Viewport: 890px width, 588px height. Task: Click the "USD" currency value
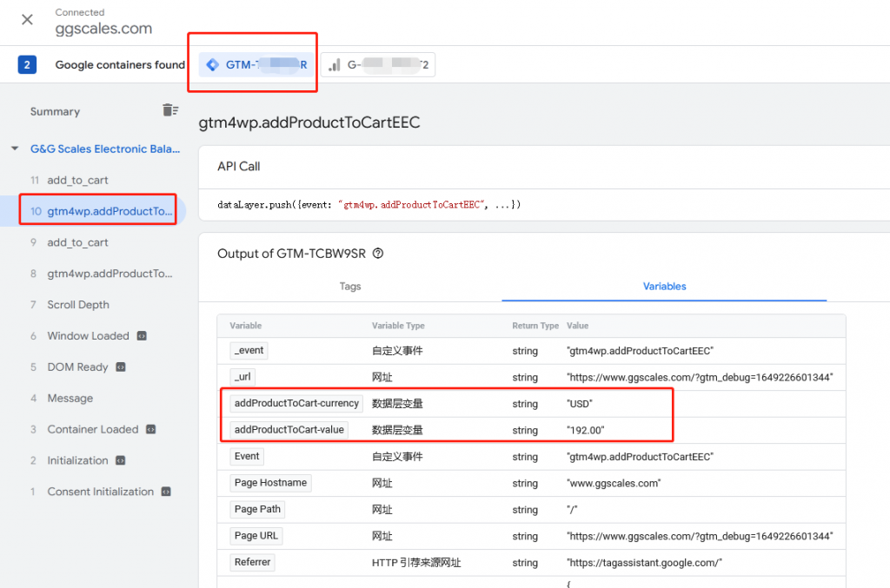pyautogui.click(x=580, y=404)
